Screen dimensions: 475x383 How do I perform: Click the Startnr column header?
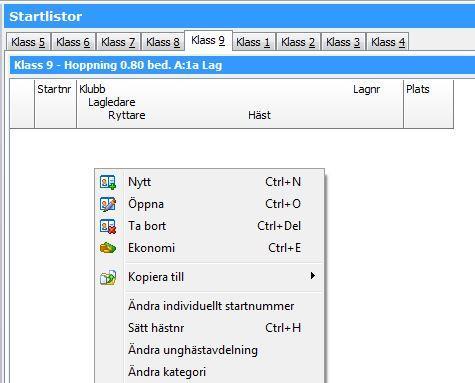(x=55, y=104)
